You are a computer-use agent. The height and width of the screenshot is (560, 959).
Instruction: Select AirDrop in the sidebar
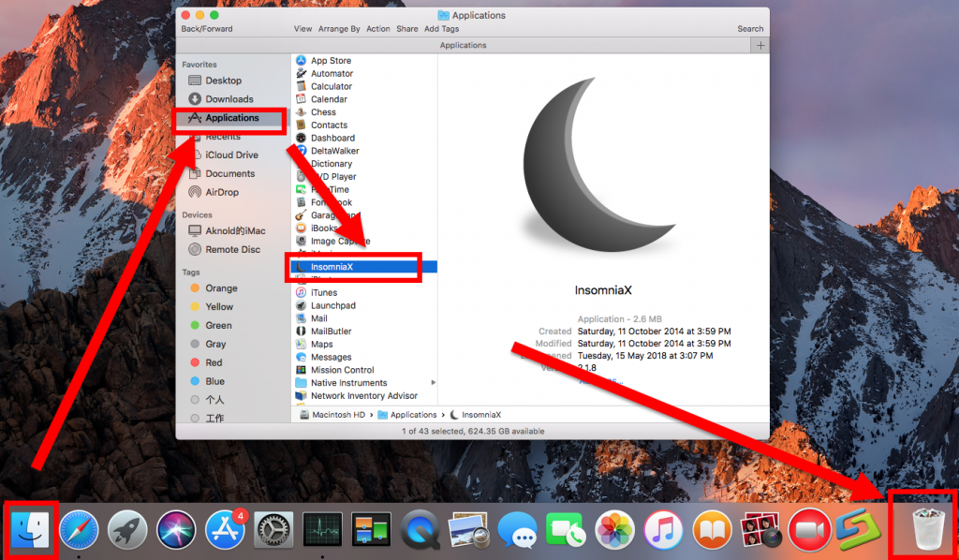click(x=222, y=192)
